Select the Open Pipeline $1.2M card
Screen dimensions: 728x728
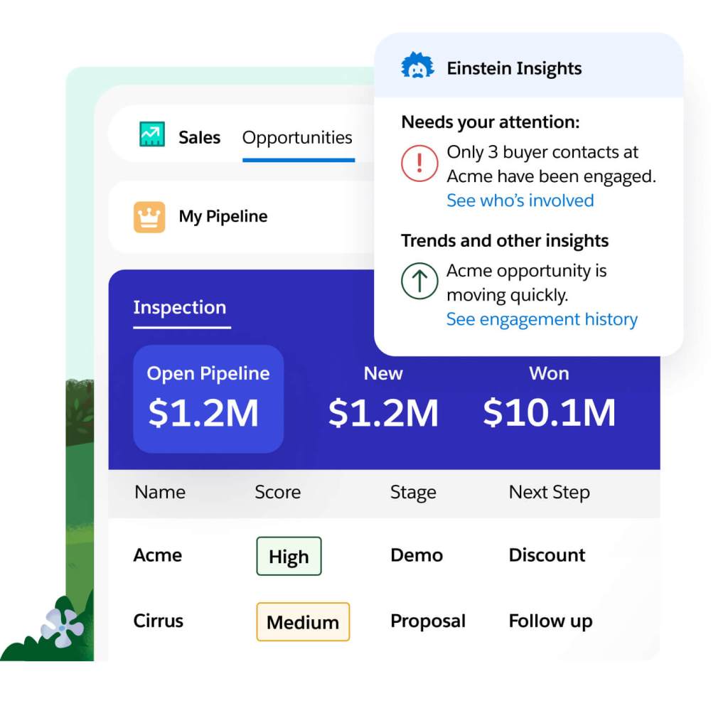pos(208,399)
